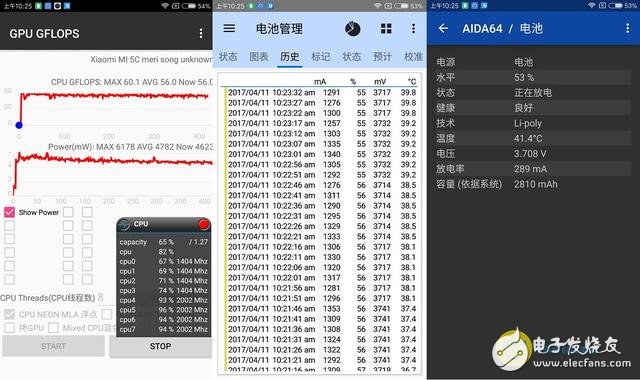The height and width of the screenshot is (380, 640).
Task: Tap the START button
Action: [53, 346]
